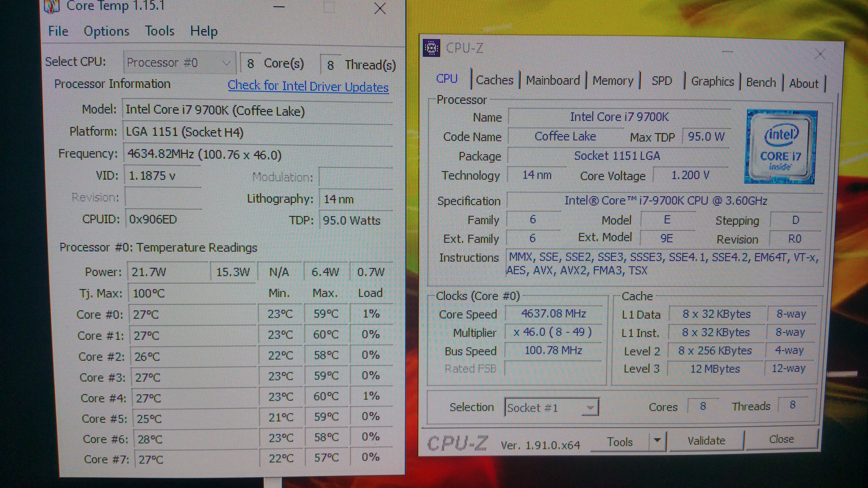Screen dimensions: 868x488
Task: Open the Select CPU Processor #0 dropdown
Action: pos(179,63)
